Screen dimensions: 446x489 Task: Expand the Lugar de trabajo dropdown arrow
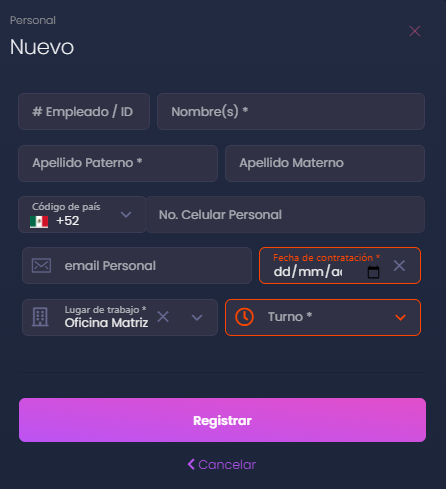point(197,317)
